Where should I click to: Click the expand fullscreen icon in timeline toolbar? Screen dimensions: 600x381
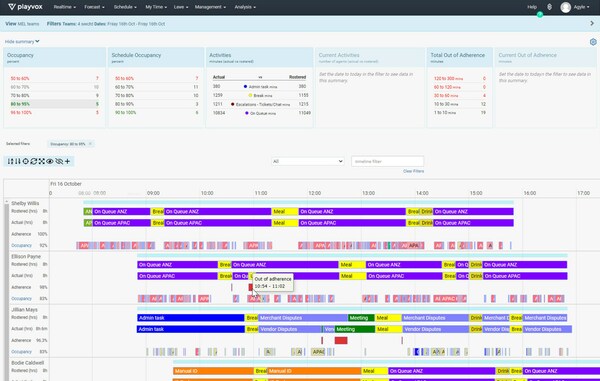pos(42,161)
